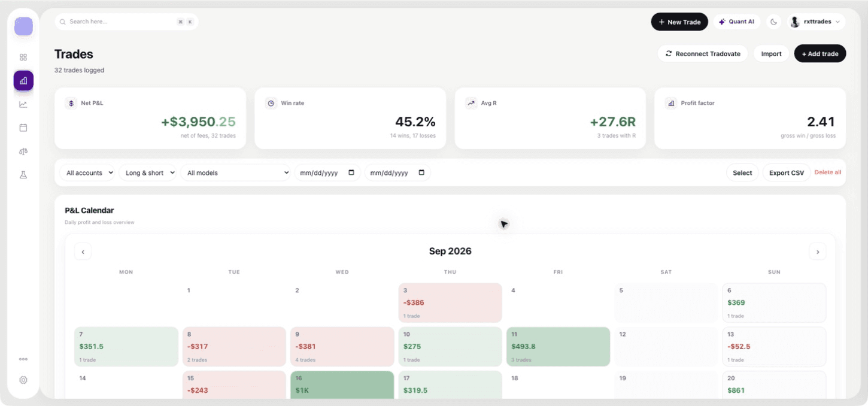Click the Select button
The image size is (868, 406).
coord(742,172)
